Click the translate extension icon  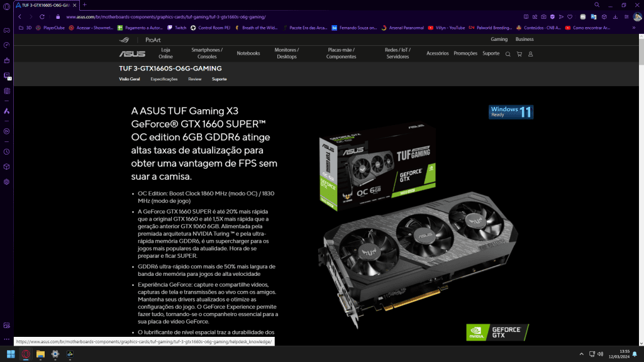click(594, 17)
